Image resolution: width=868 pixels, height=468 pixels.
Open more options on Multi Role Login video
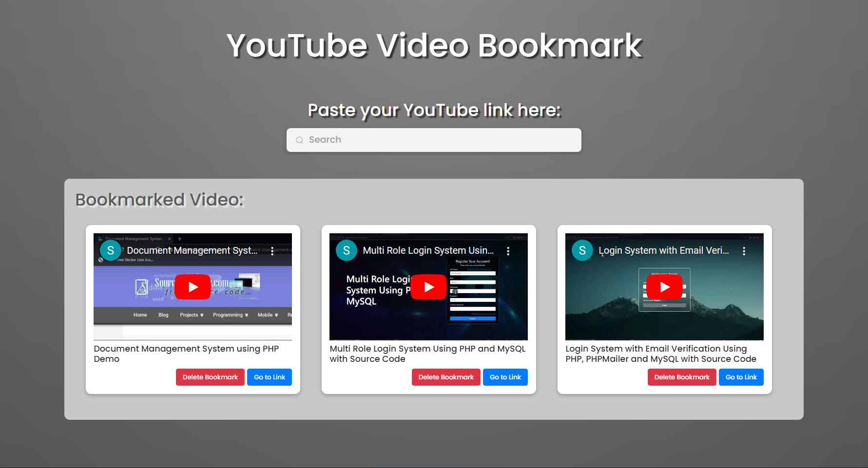(508, 251)
